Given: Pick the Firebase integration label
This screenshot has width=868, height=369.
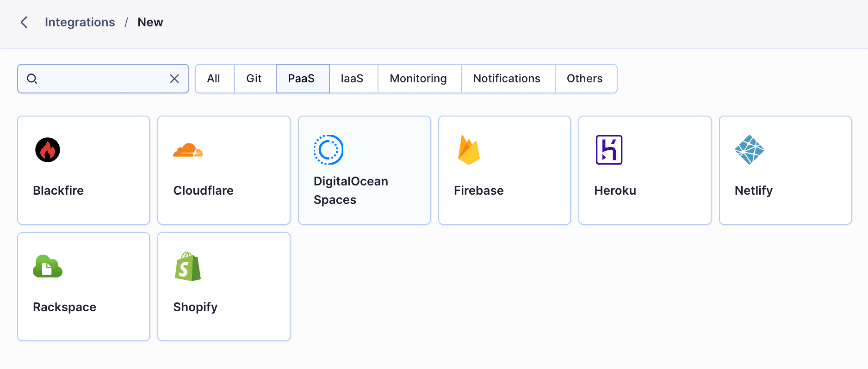Looking at the screenshot, I should 478,191.
